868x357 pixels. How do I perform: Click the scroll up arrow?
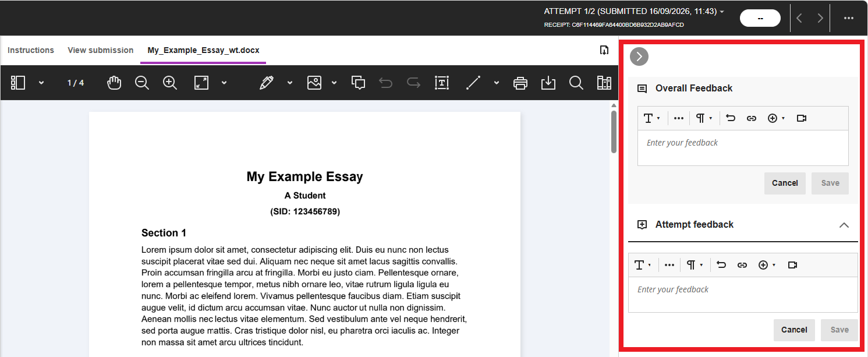[614, 105]
